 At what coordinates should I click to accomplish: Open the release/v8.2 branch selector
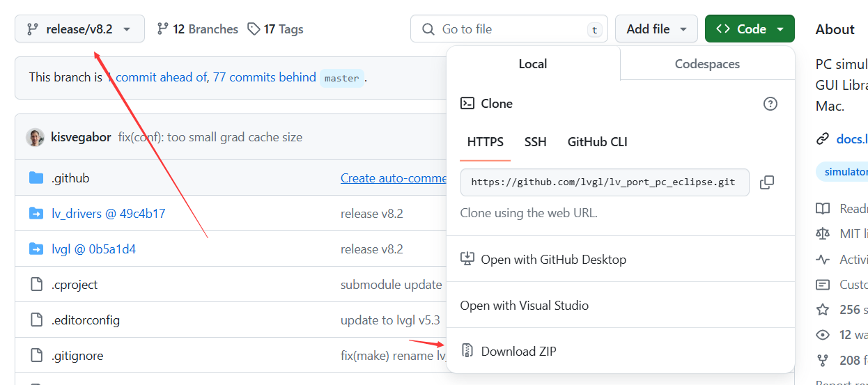(79, 29)
